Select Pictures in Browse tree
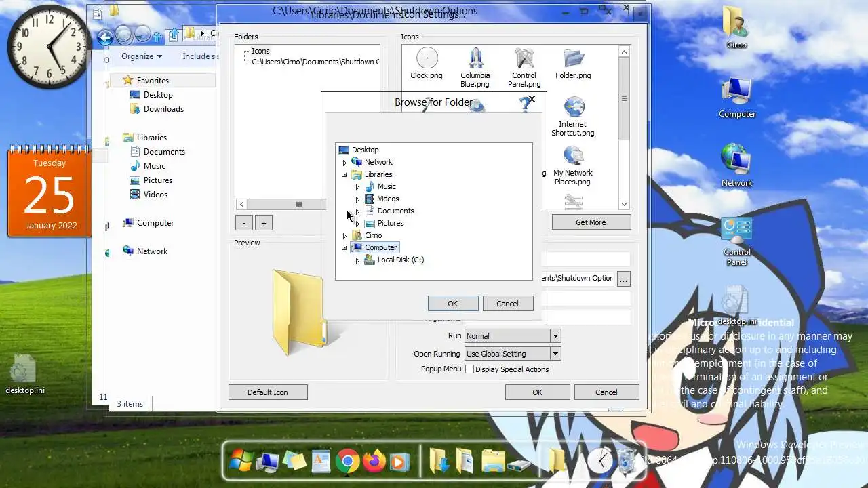Viewport: 868px width, 488px height. click(391, 223)
